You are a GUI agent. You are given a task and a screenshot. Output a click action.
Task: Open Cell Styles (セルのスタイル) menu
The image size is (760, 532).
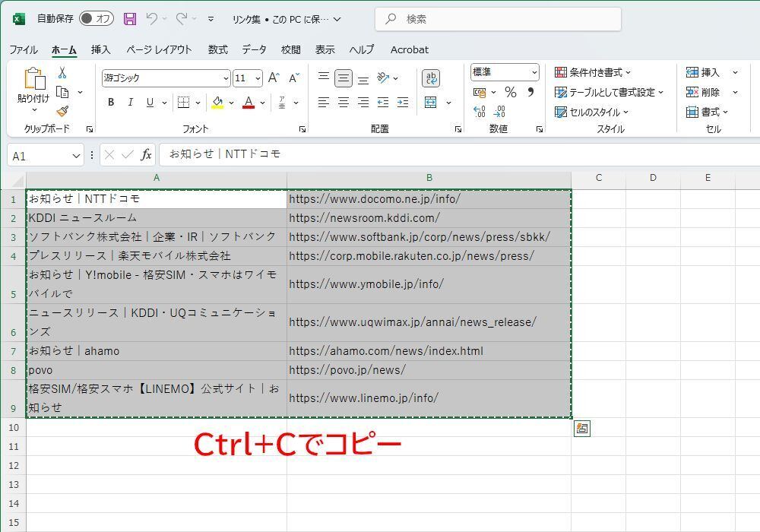point(591,112)
